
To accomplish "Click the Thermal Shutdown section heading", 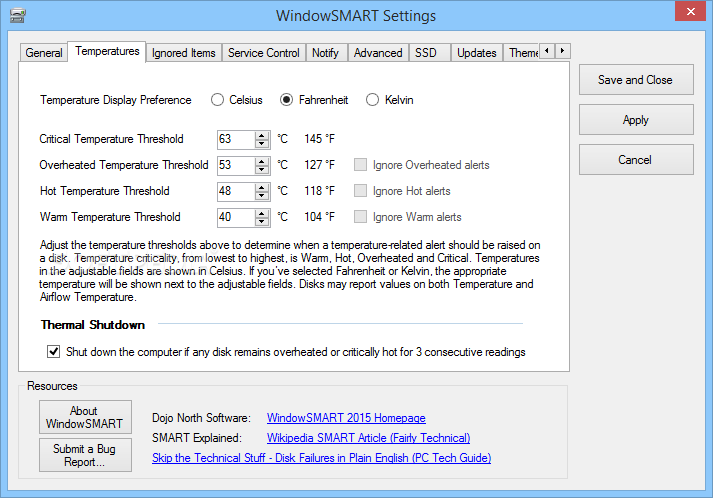I will (93, 325).
